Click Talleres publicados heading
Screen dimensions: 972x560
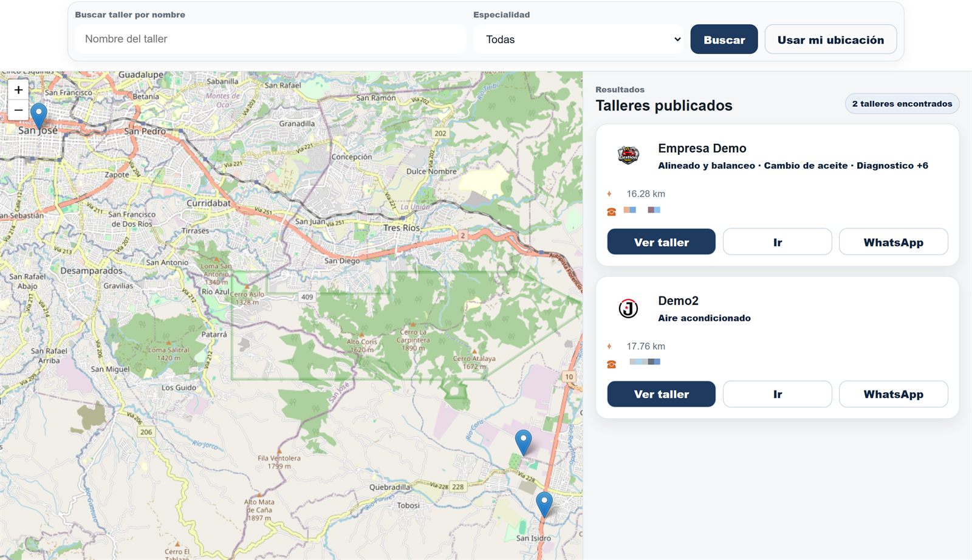pos(664,106)
